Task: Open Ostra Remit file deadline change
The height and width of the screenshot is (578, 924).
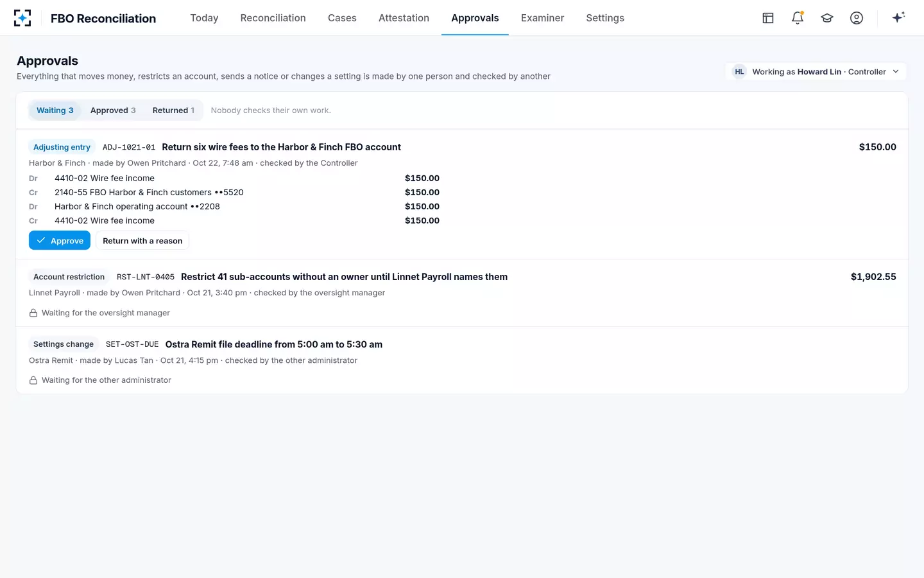Action: 274,344
